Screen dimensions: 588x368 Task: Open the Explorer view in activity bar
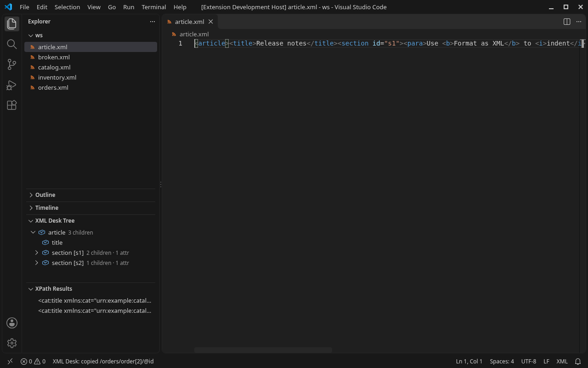pyautogui.click(x=12, y=24)
